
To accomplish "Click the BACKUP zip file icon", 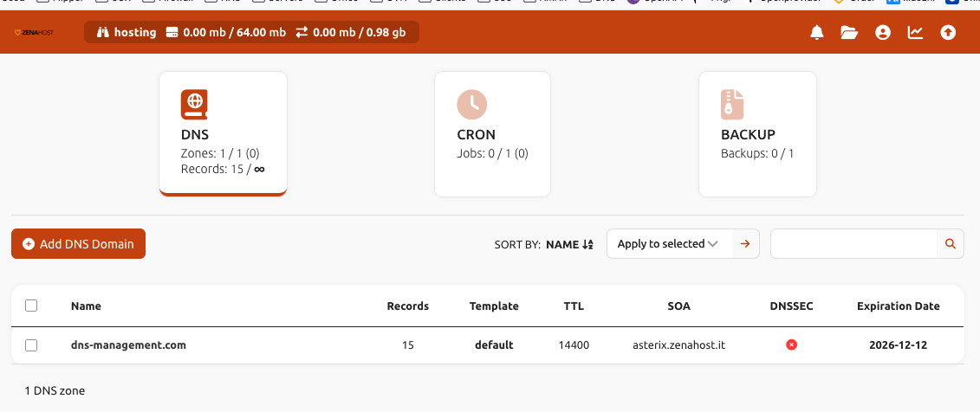I will click(732, 104).
